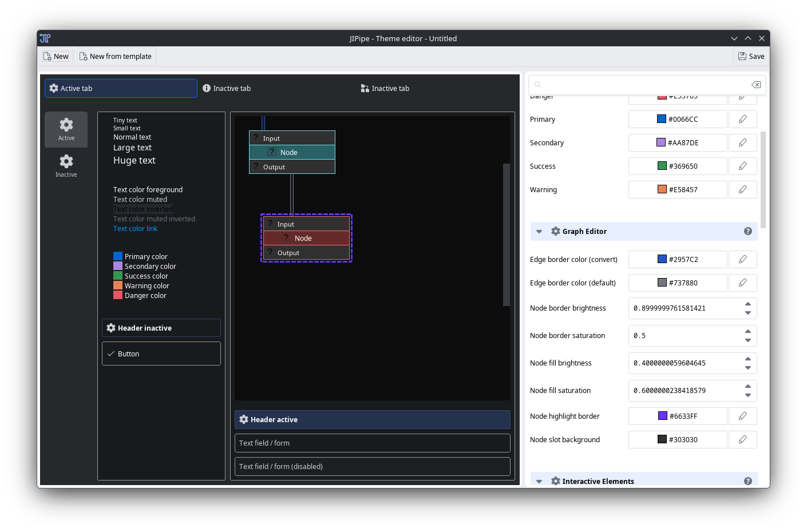Viewport: 807px width, 532px height.
Task: Increase the Node border brightness value
Action: 748,304
